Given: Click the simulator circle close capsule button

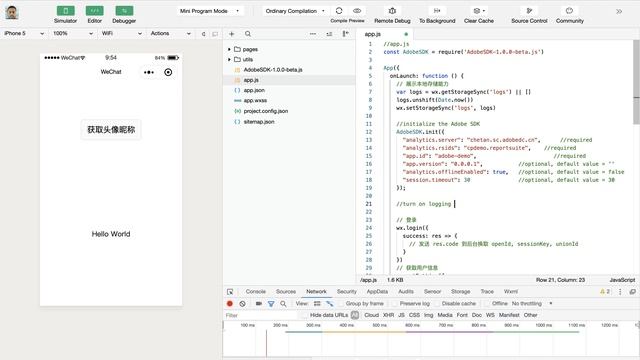Looking at the screenshot, I should point(168,72).
